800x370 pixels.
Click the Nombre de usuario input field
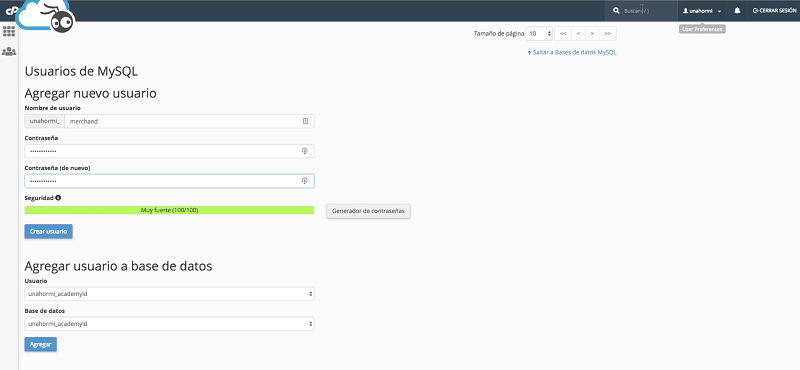[189, 121]
